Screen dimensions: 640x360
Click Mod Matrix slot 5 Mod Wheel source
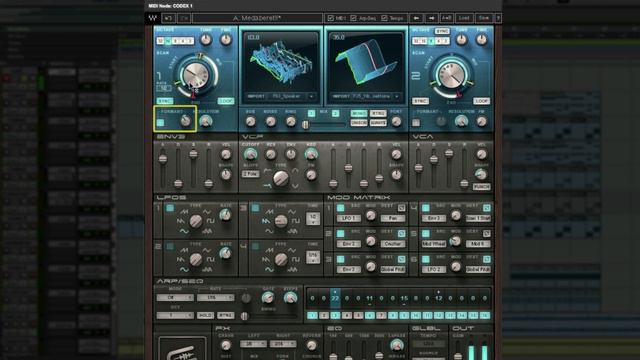point(433,244)
